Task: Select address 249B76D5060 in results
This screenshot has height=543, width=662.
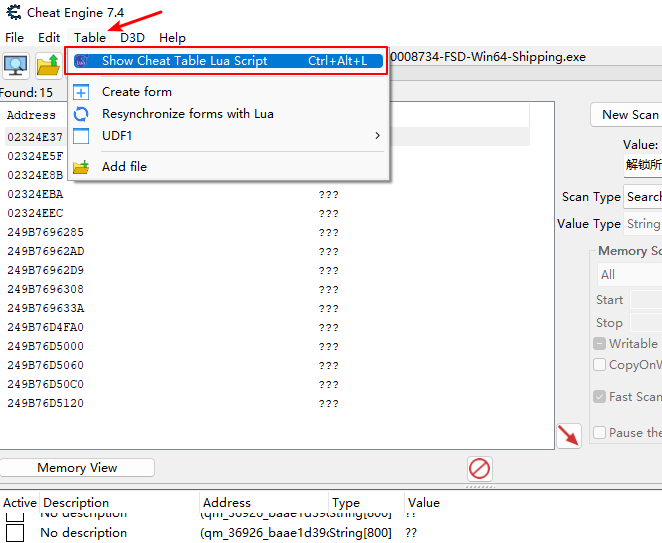Action: [46, 365]
